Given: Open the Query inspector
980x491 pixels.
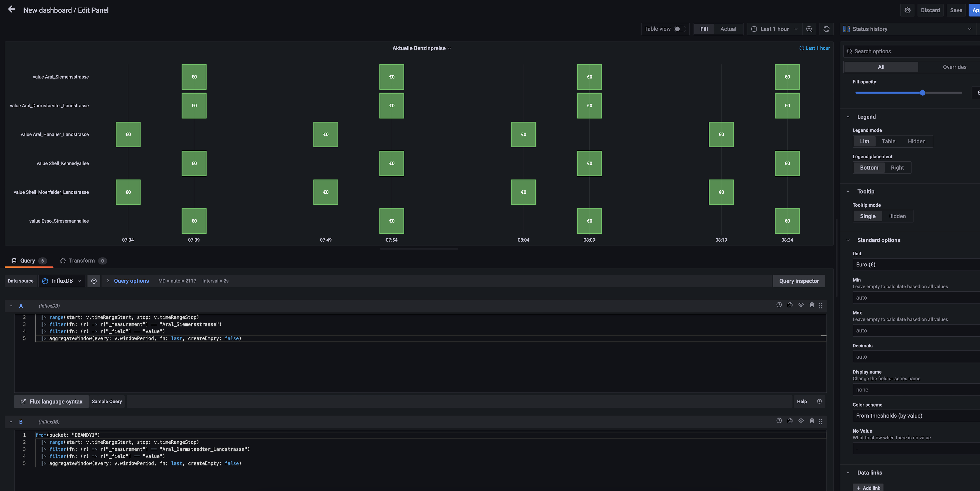Looking at the screenshot, I should (799, 281).
